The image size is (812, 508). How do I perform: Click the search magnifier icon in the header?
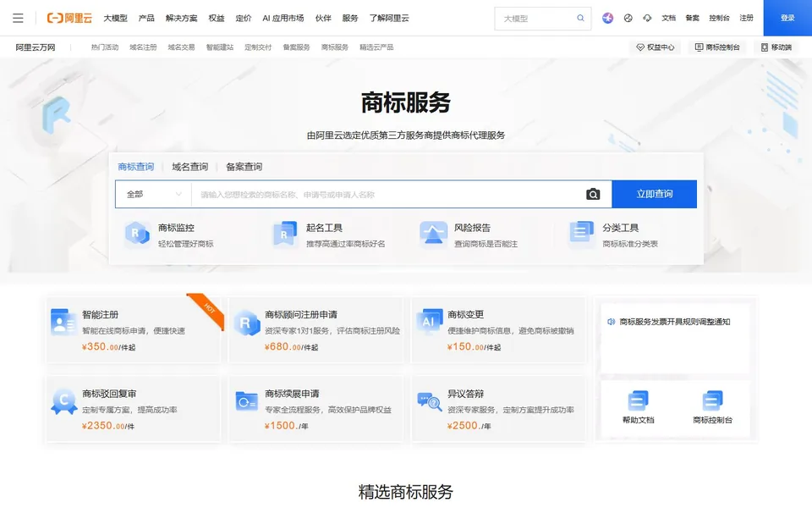[x=580, y=18]
